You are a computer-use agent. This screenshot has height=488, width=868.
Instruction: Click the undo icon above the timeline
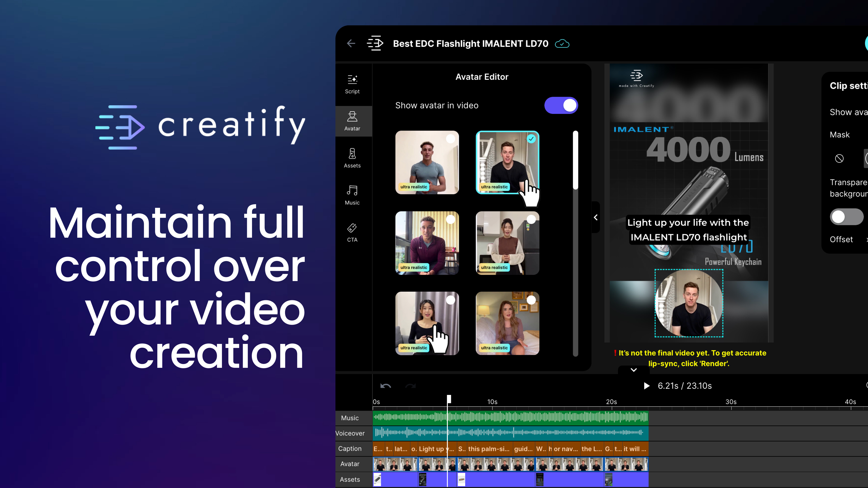coord(385,386)
